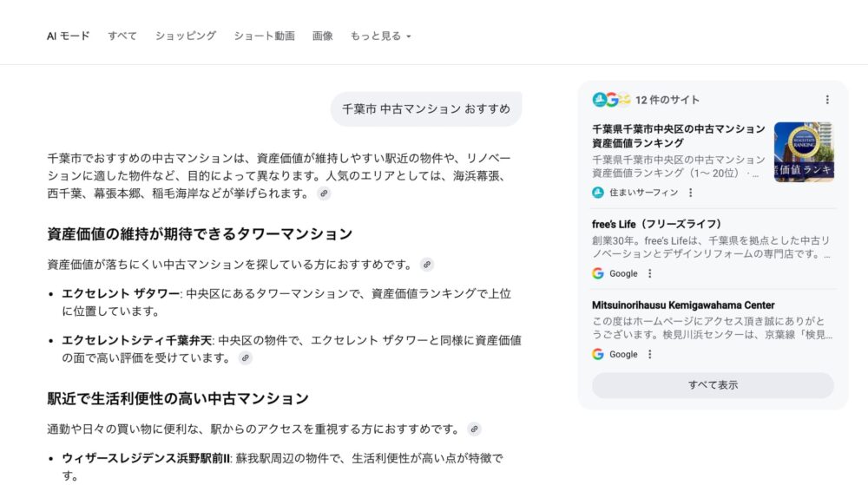Click the link icon after 稲毛海岸などが挙げられます
Viewport: 868px width, 485px height.
tap(324, 193)
